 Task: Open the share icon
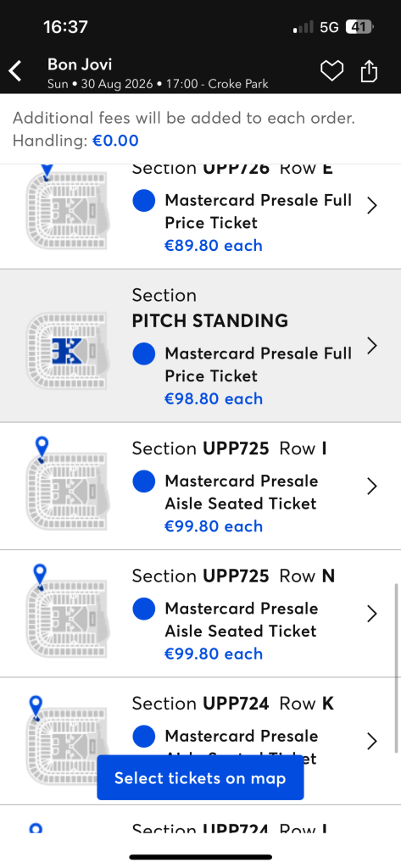[x=369, y=71]
